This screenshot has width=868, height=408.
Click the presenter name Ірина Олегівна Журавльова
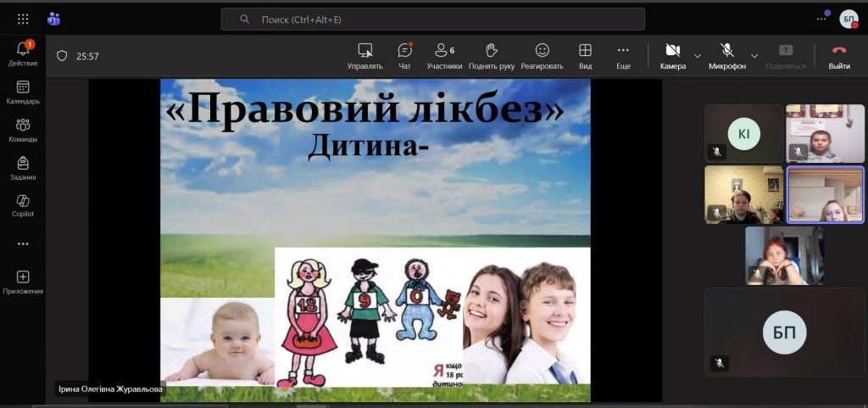(x=111, y=389)
